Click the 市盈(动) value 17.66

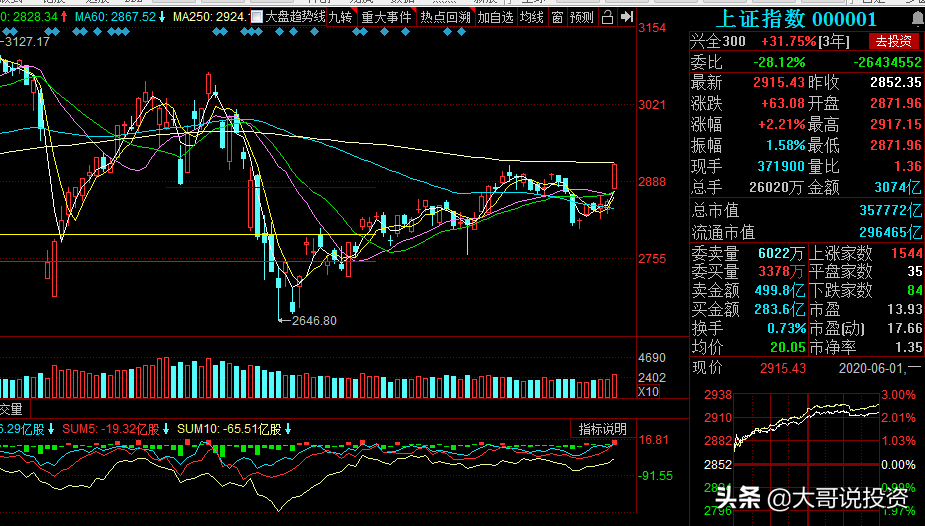tap(904, 328)
